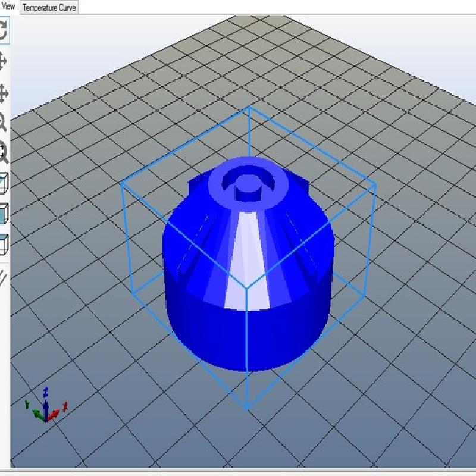Select the plain magnifier Zoom tool
The height and width of the screenshot is (476, 476).
(x=3, y=123)
